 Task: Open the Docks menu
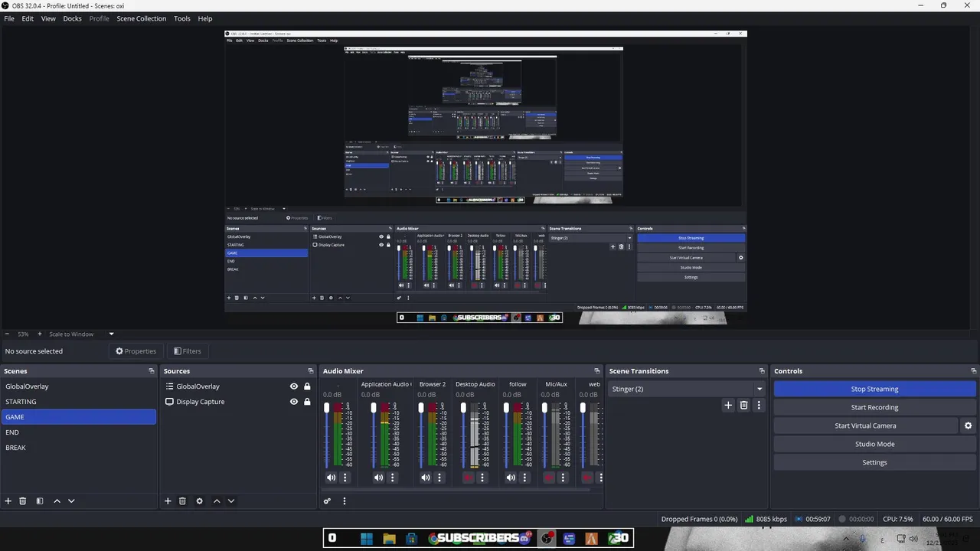[x=72, y=18]
